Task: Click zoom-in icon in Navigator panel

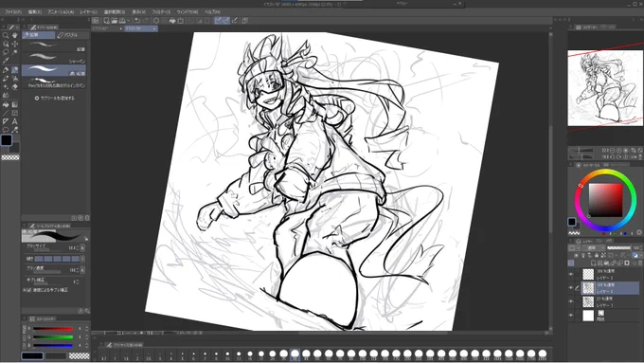Action: pyautogui.click(x=619, y=151)
